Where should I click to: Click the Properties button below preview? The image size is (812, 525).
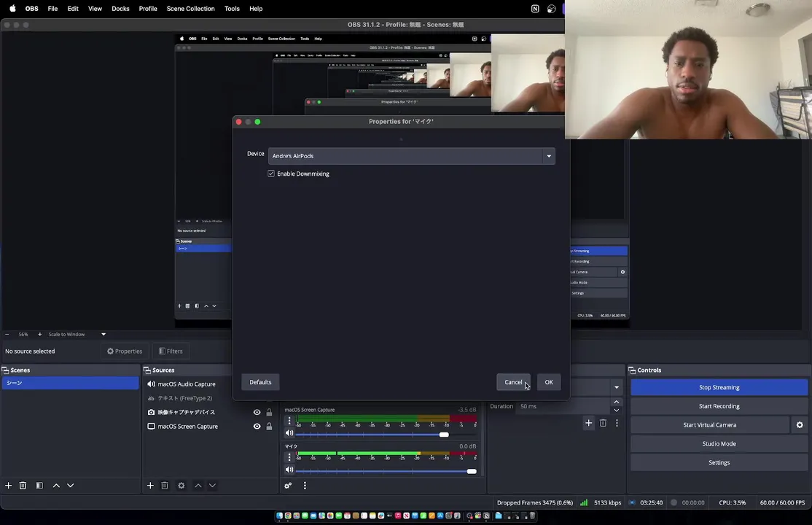tap(125, 351)
